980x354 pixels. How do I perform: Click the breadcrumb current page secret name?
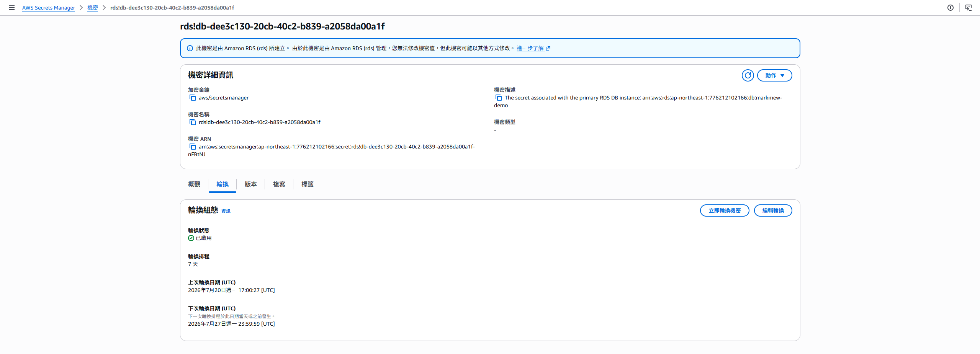coord(172,8)
